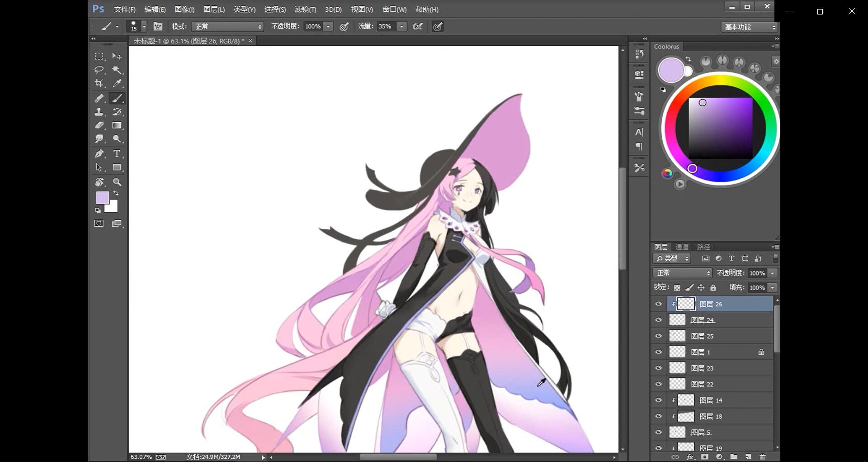
Task: Hide 图层 22 via eye icon
Action: [659, 384]
